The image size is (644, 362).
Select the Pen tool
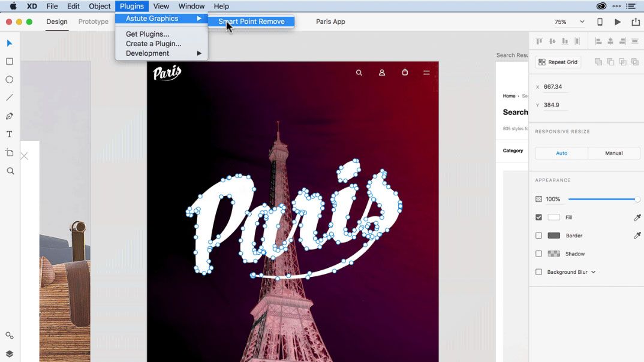tap(10, 116)
